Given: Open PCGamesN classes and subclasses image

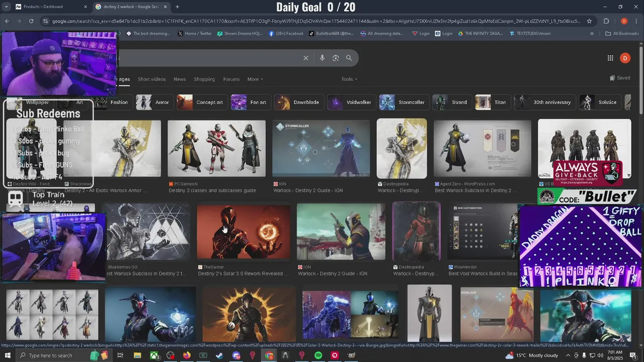Looking at the screenshot, I should pyautogui.click(x=216, y=149).
